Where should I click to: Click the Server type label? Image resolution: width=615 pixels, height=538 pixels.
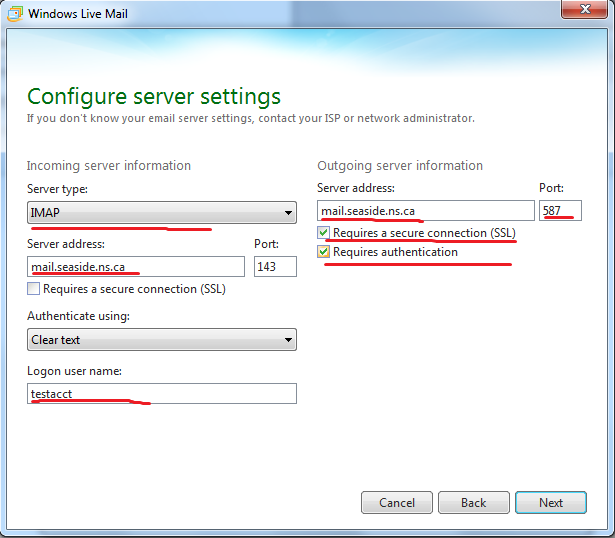tap(57, 189)
